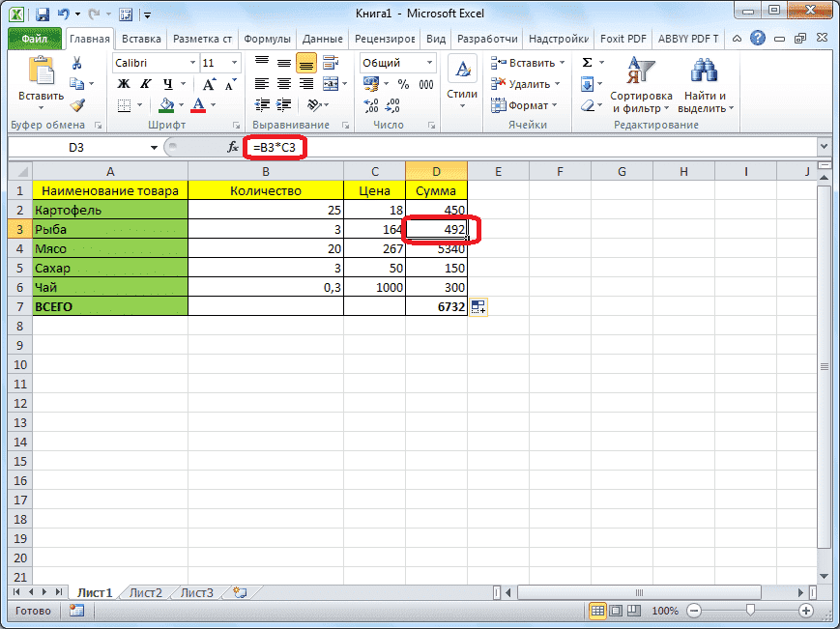Apply bold formatting from the Font group
Image resolution: width=840 pixels, height=629 pixels.
click(123, 85)
